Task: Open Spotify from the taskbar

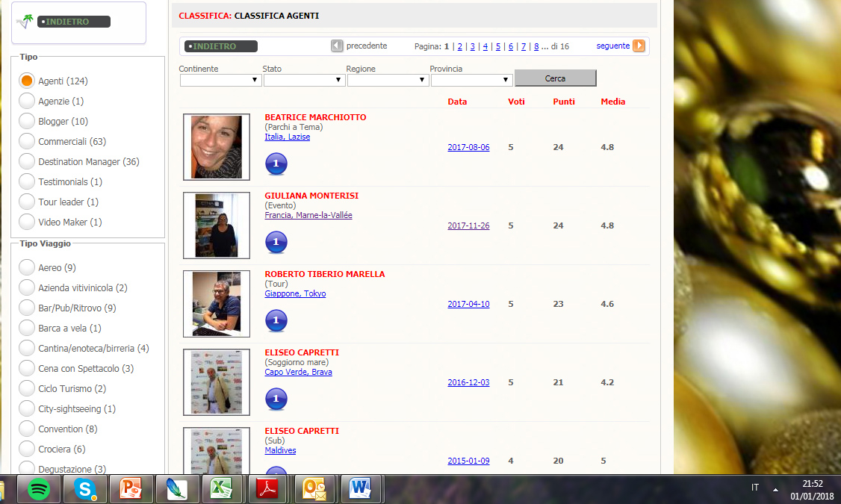Action: pos(39,489)
